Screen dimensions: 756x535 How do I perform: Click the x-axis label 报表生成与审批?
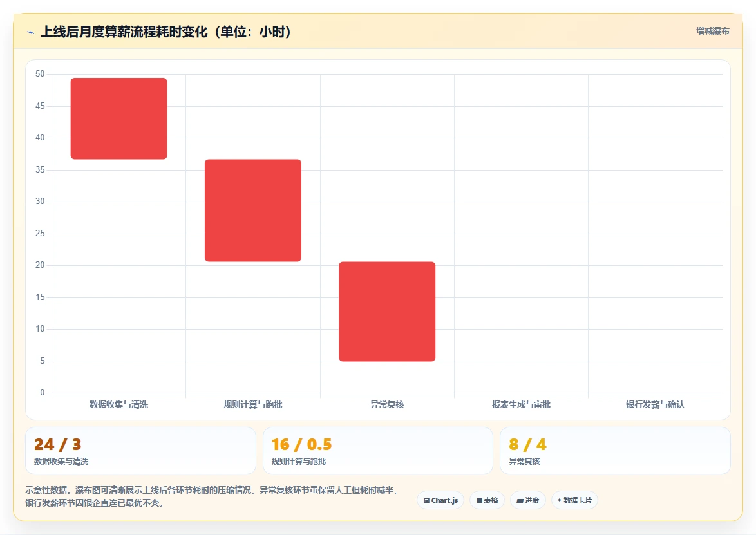pos(521,404)
